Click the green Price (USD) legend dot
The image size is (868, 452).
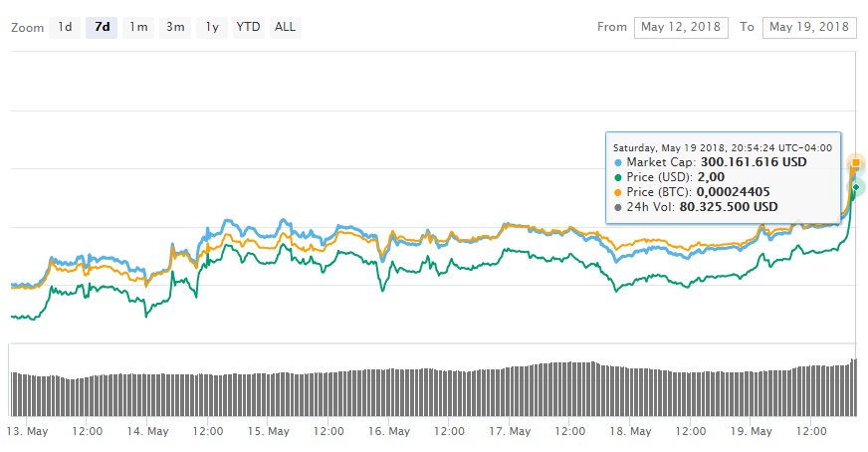pyautogui.click(x=618, y=178)
